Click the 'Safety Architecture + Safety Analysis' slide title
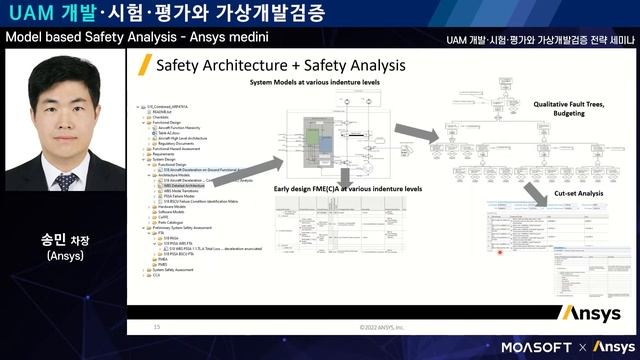Viewport: 640px width, 360px height. point(281,65)
